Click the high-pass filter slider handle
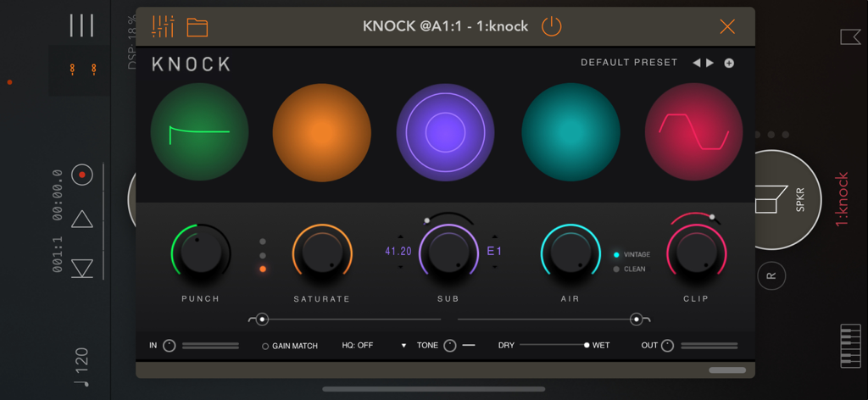Screen dimensions: 868x400 (x=262, y=319)
